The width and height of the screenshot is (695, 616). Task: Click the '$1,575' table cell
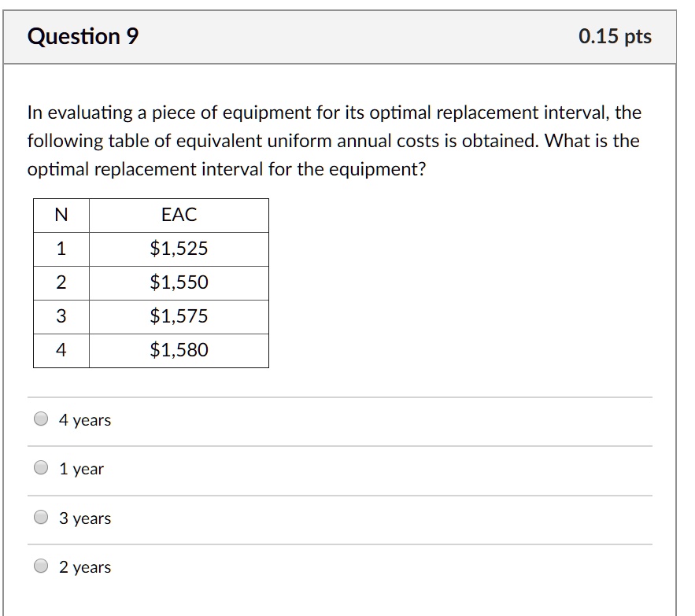coord(179,316)
